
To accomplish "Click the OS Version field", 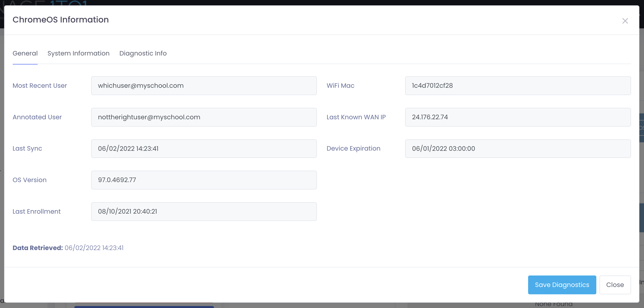I will [204, 180].
